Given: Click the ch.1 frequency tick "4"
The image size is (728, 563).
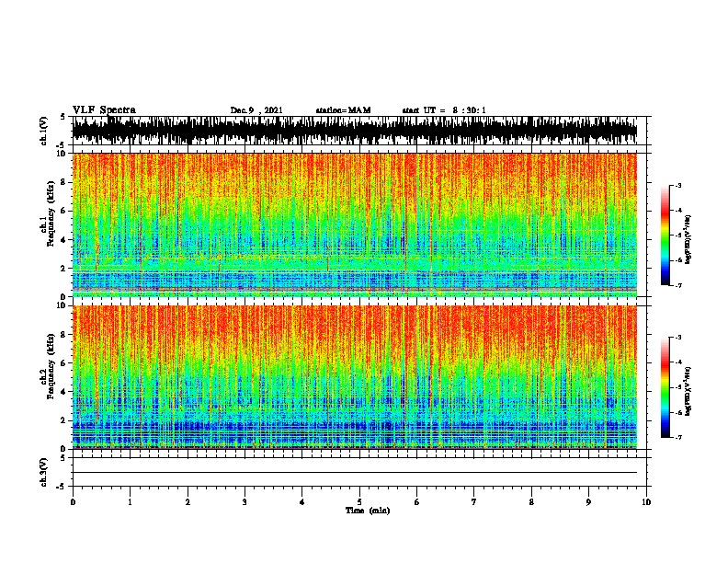Looking at the screenshot, I should pos(63,240).
